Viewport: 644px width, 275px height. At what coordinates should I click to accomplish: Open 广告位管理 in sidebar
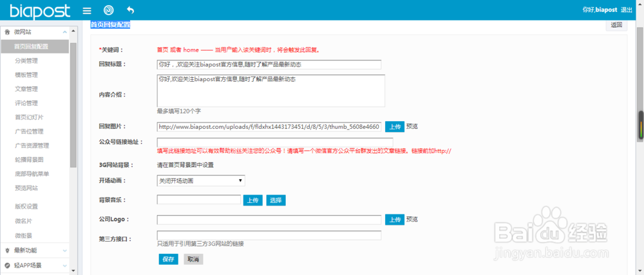[29, 131]
